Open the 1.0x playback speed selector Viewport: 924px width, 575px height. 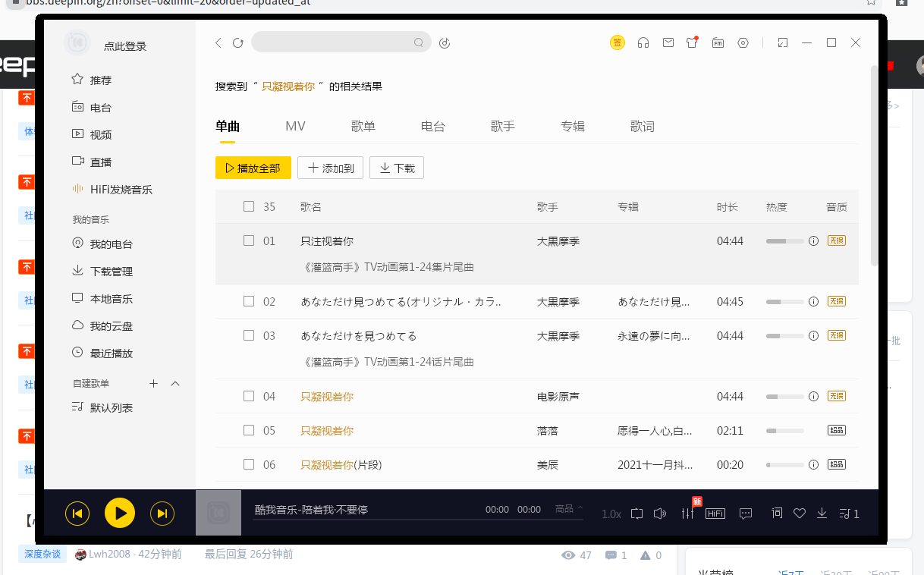click(x=611, y=514)
